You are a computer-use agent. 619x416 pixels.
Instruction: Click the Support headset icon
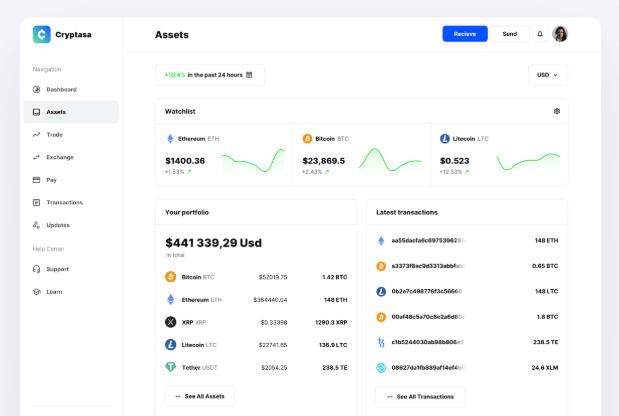tap(36, 269)
